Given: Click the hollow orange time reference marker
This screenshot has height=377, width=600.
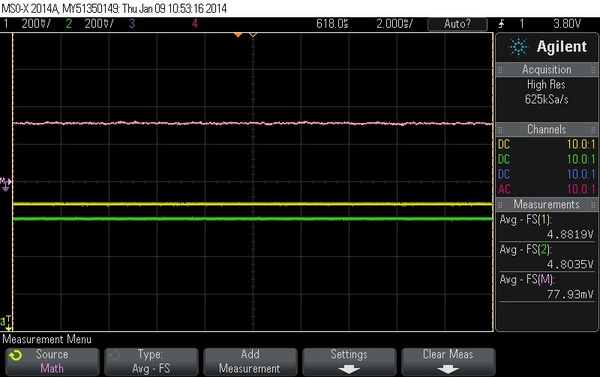Looking at the screenshot, I should pos(253,35).
